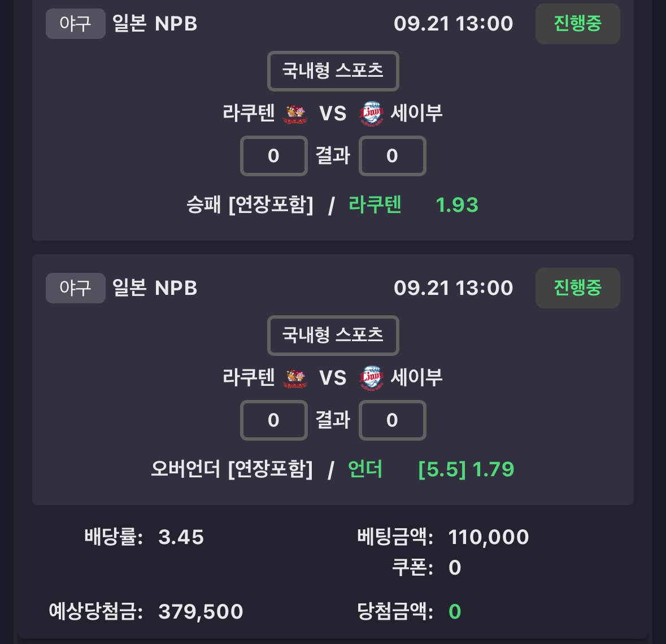Image resolution: width=666 pixels, height=644 pixels.
Task: Click Rakuten team logo in first match
Action: pyautogui.click(x=295, y=114)
